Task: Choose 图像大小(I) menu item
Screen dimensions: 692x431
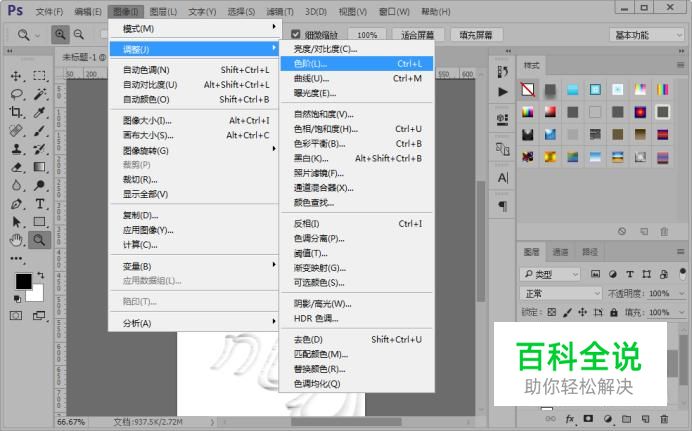Action: [x=194, y=120]
